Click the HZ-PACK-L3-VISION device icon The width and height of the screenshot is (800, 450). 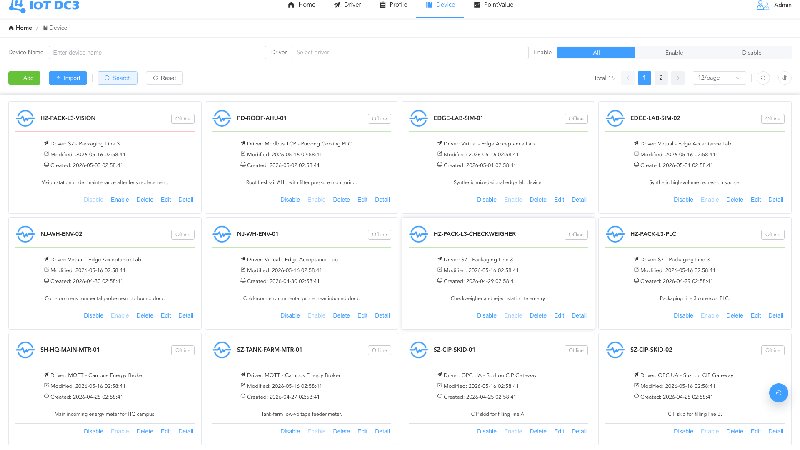[25, 118]
